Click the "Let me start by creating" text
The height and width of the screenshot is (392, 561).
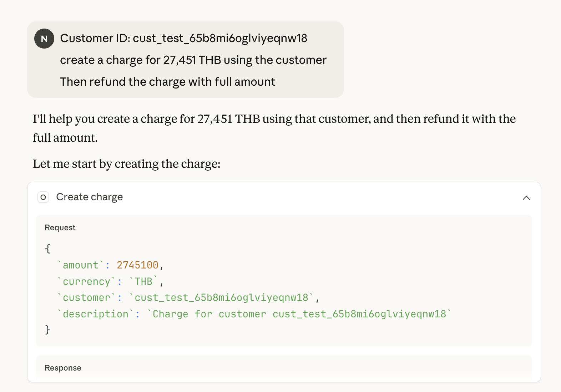pos(127,164)
